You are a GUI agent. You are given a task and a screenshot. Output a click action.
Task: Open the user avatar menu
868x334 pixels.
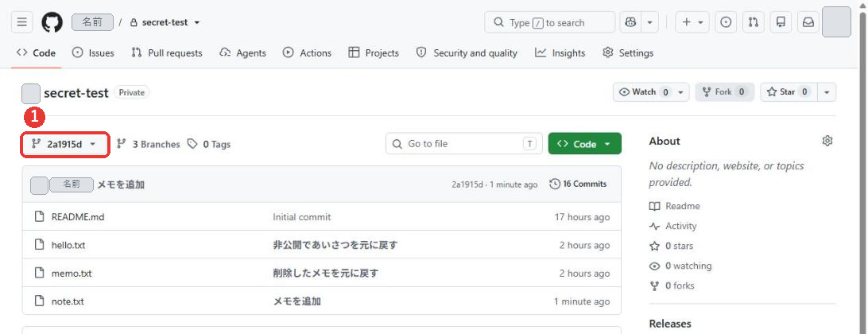(x=836, y=22)
